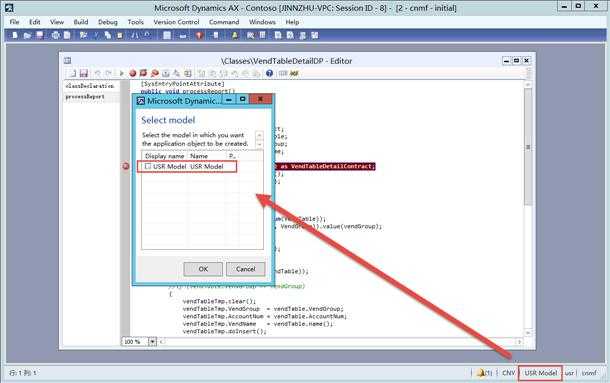This screenshot has height=383, width=610.
Task: Click the usr layer in status bar
Action: coord(570,373)
